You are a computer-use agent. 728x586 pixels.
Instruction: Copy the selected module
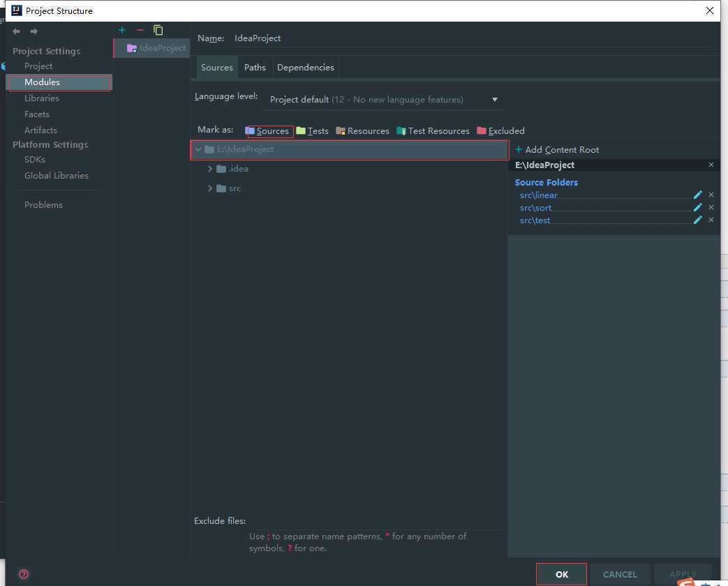[x=158, y=30]
